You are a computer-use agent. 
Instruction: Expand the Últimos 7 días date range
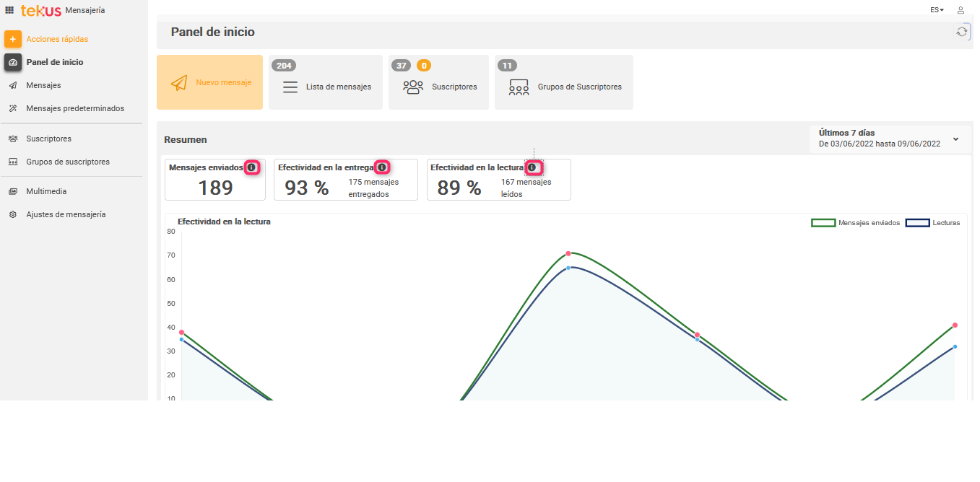955,139
